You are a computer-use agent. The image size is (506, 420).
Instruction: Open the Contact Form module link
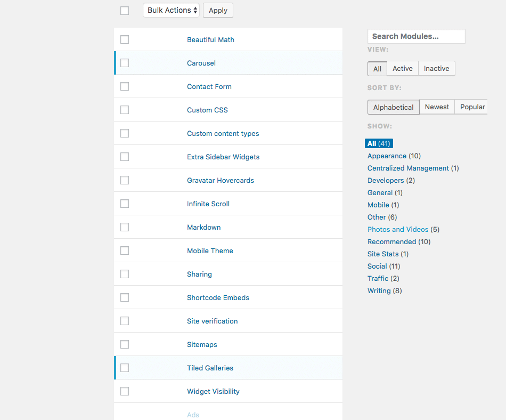(209, 86)
